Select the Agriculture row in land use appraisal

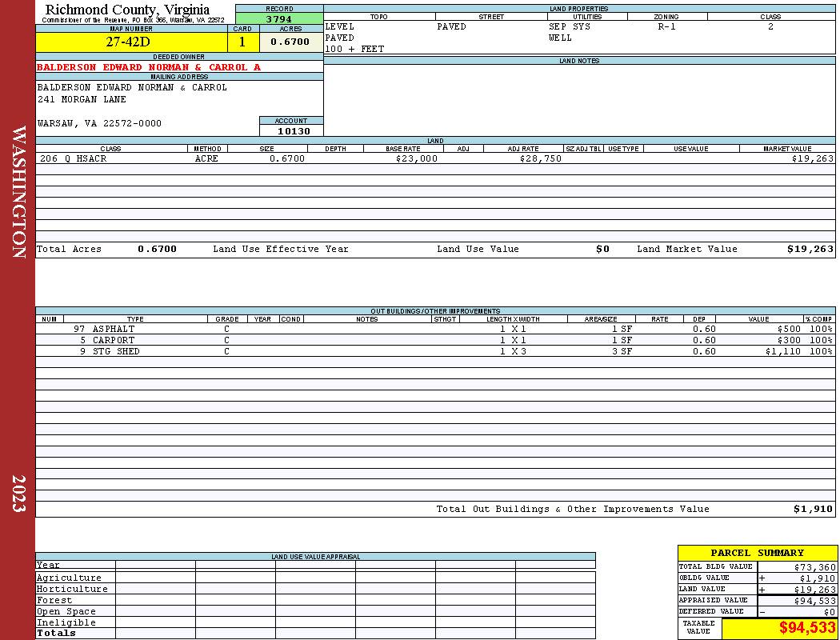315,578
